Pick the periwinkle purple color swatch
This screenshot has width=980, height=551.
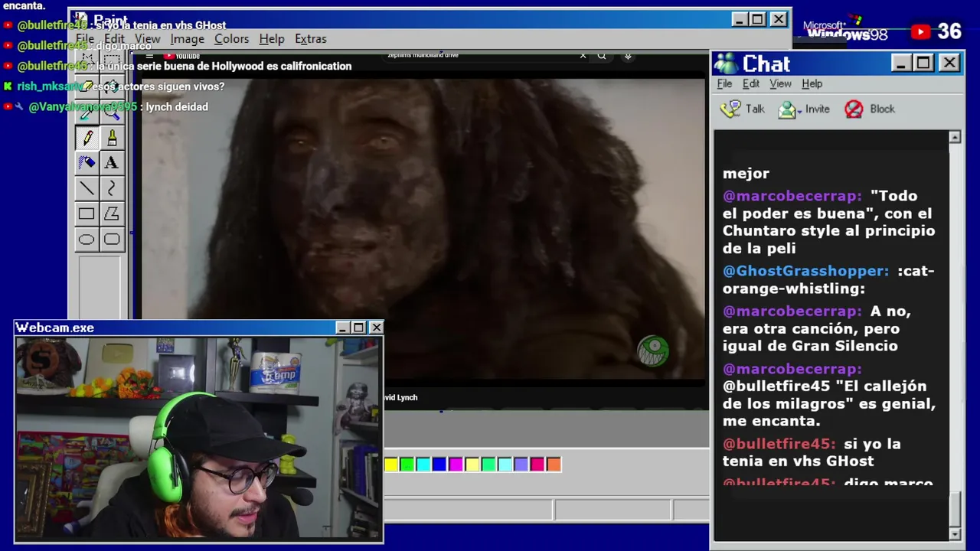click(x=521, y=465)
